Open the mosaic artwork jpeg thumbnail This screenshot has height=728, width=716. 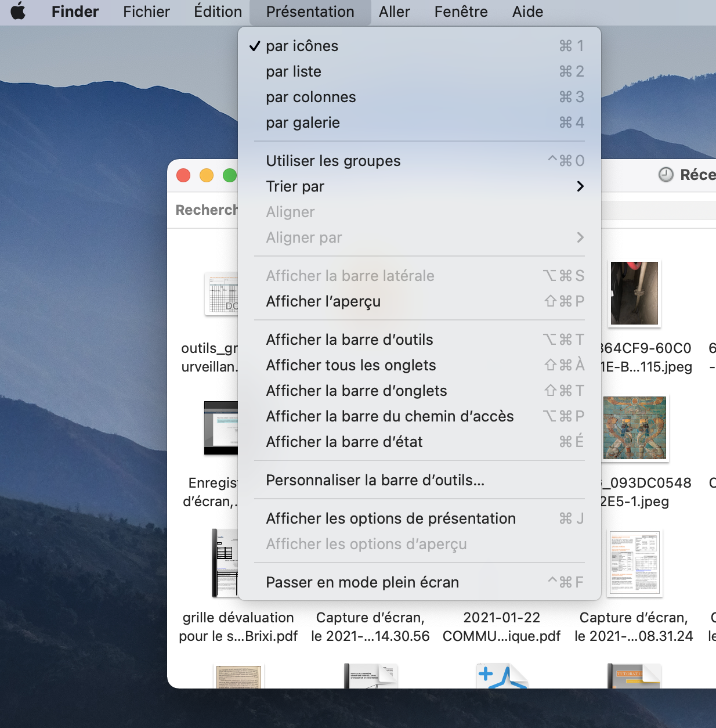635,428
